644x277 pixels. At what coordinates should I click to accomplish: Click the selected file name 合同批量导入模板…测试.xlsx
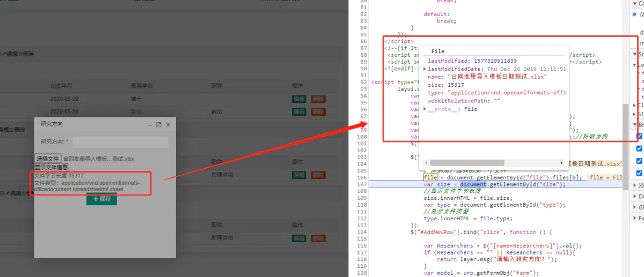tap(99, 159)
